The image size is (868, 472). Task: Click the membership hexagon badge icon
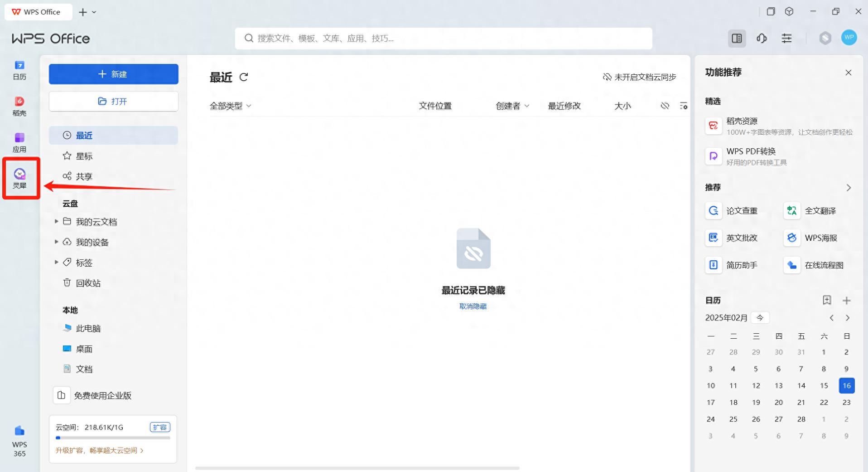pos(825,38)
